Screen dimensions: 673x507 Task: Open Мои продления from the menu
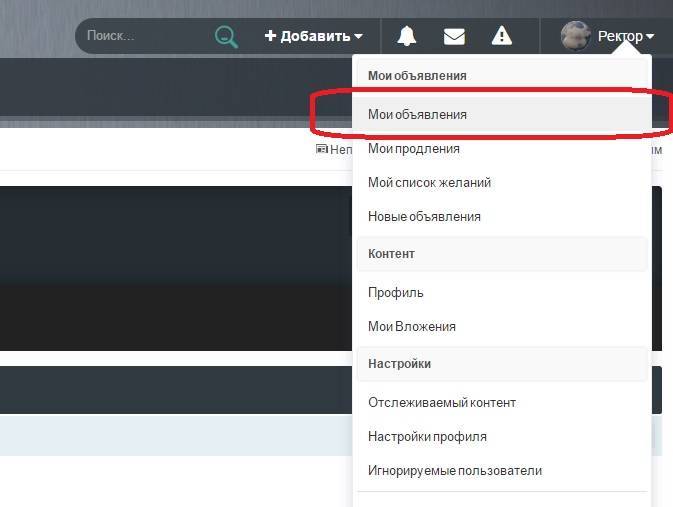tap(414, 148)
